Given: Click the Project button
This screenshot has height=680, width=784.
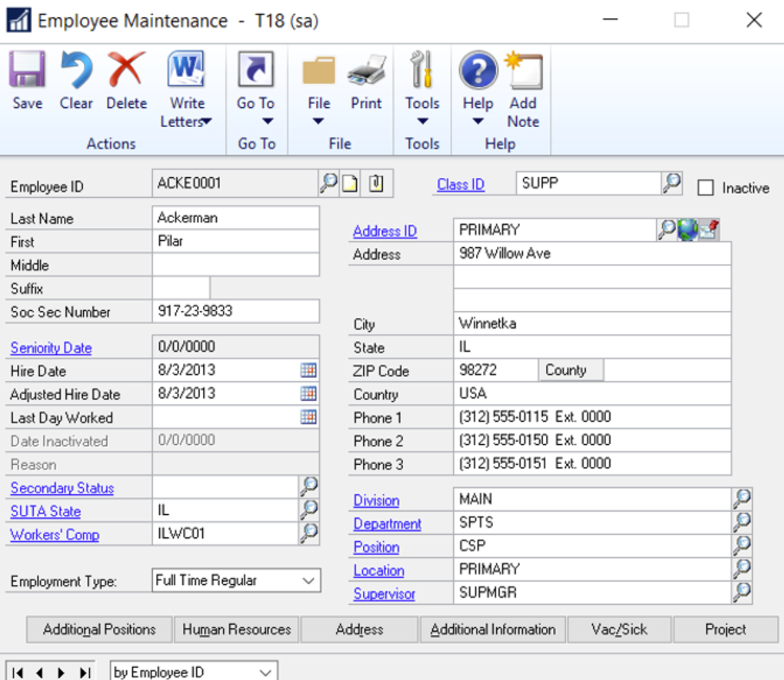Looking at the screenshot, I should pos(725,630).
